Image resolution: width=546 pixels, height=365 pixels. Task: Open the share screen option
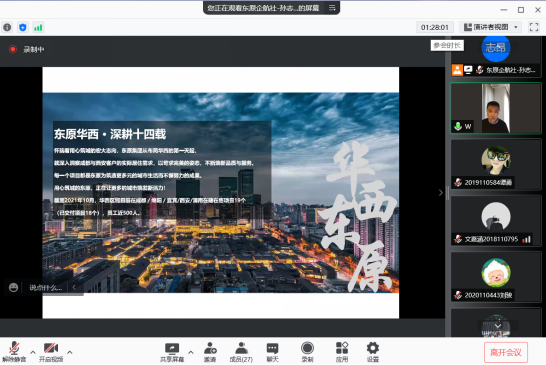tap(172, 352)
